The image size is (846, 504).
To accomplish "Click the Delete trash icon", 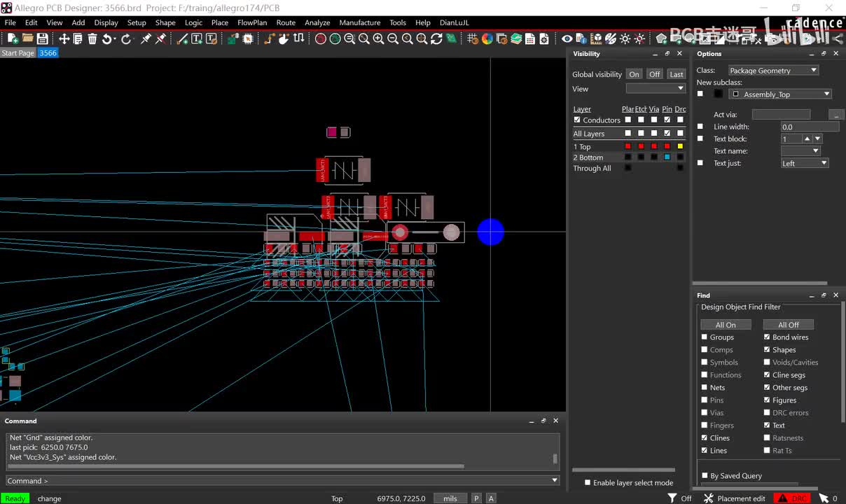I will [92, 38].
